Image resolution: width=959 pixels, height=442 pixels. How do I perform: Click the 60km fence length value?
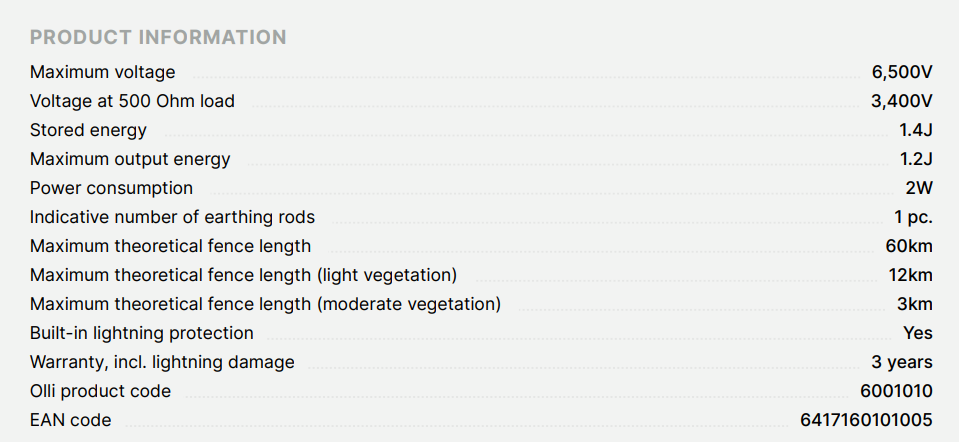908,246
